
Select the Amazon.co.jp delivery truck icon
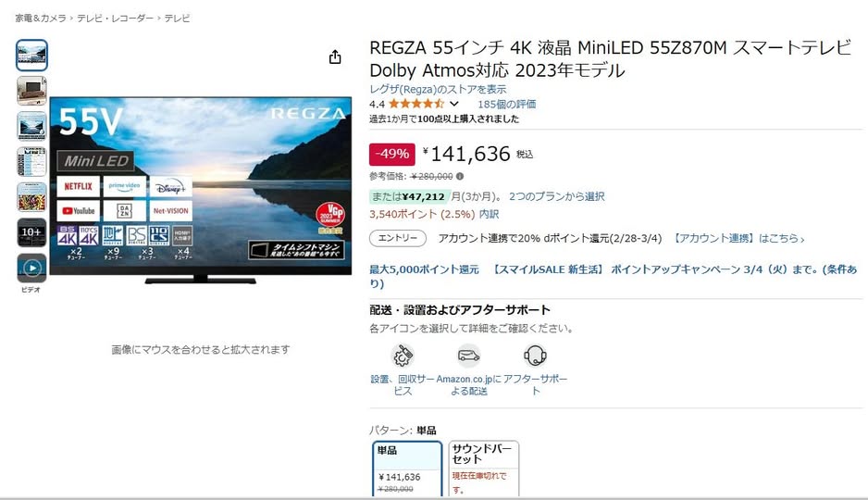tap(469, 356)
